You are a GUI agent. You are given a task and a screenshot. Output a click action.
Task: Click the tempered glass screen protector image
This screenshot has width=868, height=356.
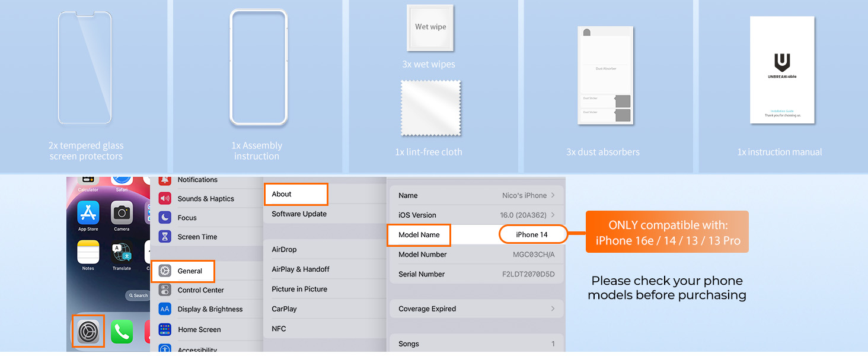point(85,68)
